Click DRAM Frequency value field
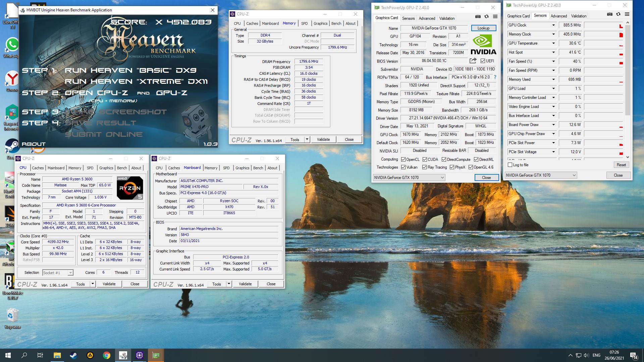The image size is (644, 362). point(309,62)
